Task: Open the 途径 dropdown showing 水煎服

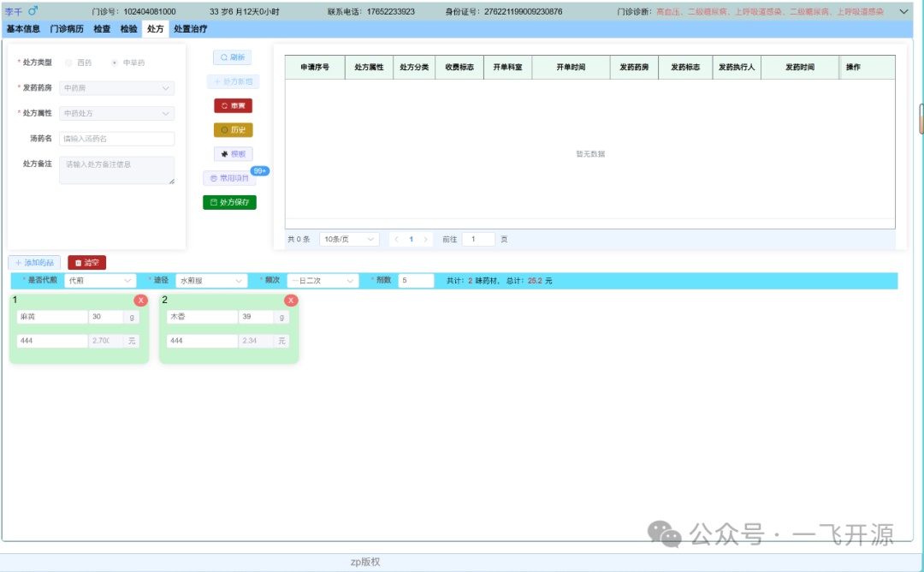Action: 211,281
